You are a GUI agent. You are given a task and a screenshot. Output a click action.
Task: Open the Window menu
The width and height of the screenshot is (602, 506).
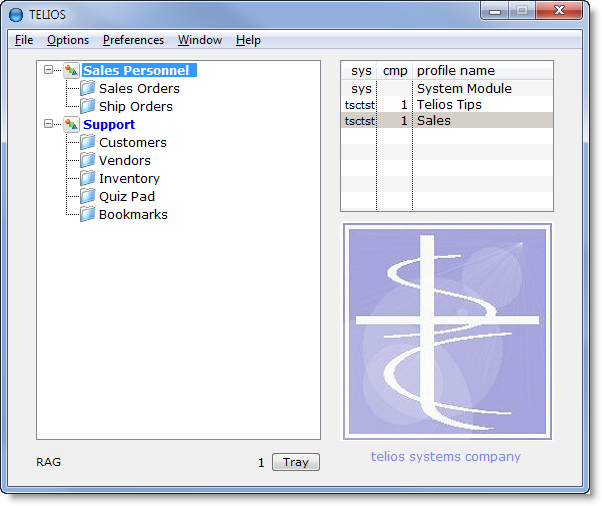200,40
